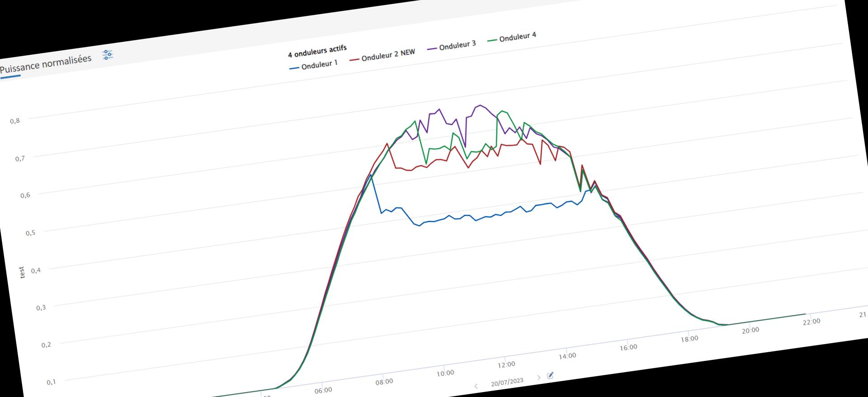868x397 pixels.
Task: Toggle Onduleur 2 NEW series in legend
Action: click(382, 56)
